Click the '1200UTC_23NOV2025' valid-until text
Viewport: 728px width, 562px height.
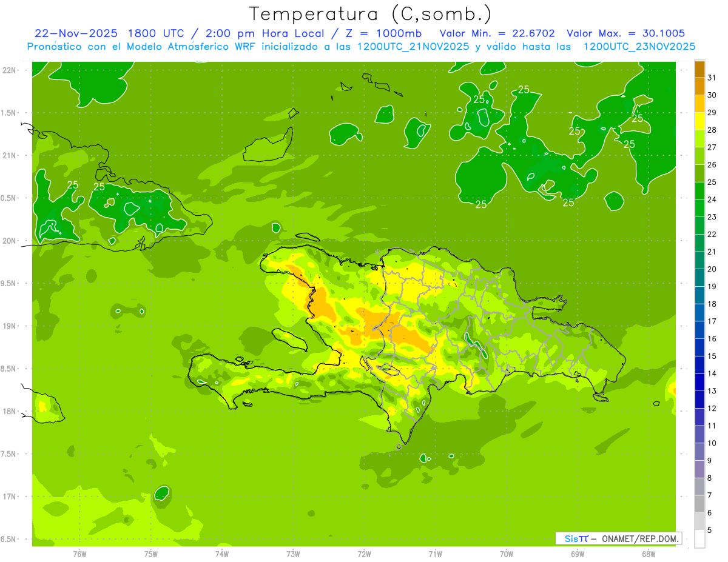pyautogui.click(x=639, y=47)
